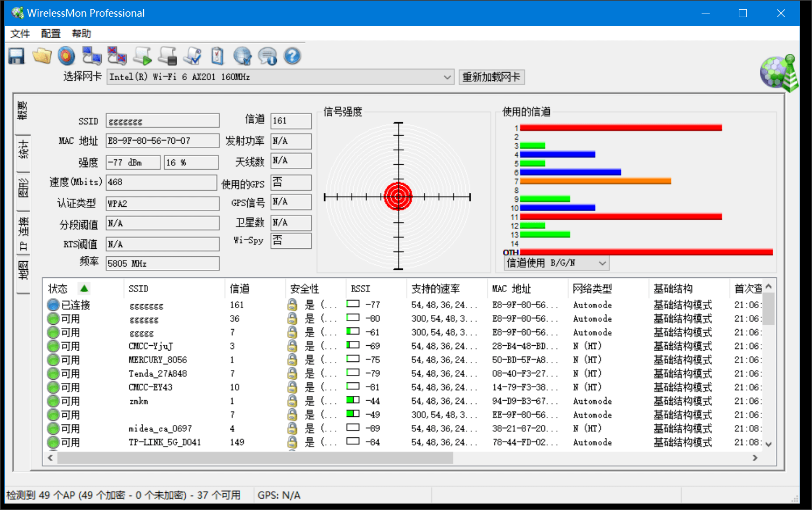
Task: Click the WirelessMon globe logo at top right
Action: 779,73
